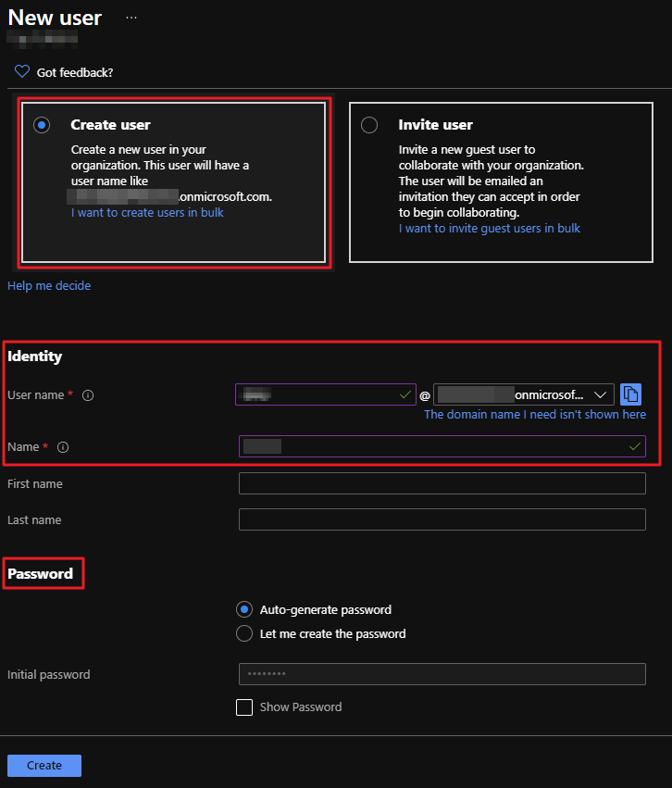Viewport: 672px width, 788px height.
Task: Enable the Show Password checkbox
Action: pyautogui.click(x=244, y=707)
